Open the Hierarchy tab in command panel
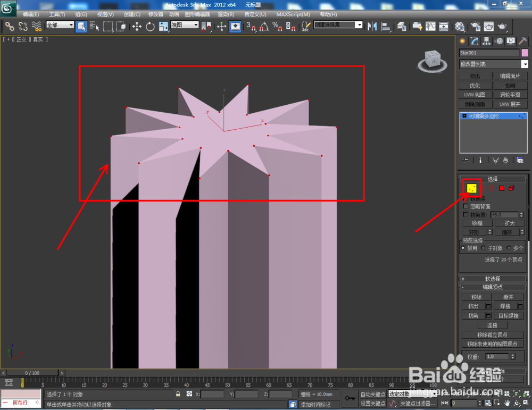This screenshot has width=532, height=410. pos(487,41)
